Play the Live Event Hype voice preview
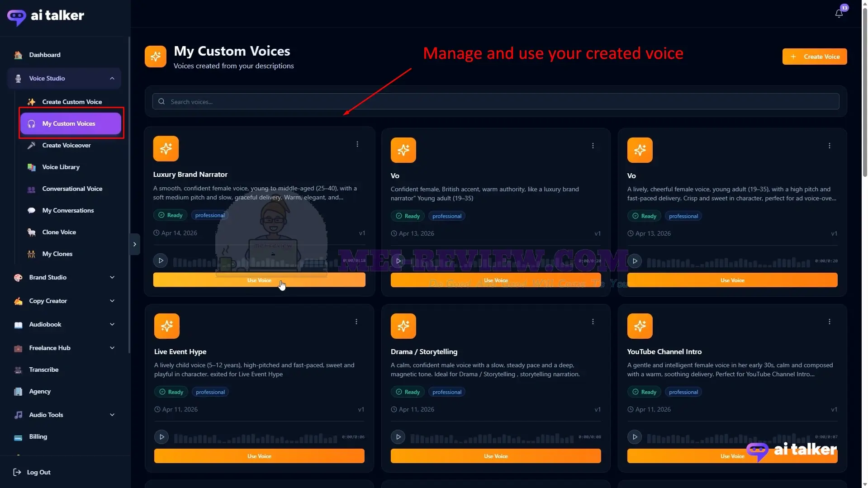This screenshot has height=488, width=868. click(x=161, y=437)
